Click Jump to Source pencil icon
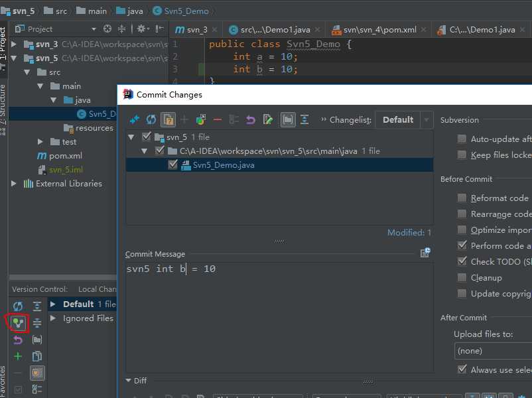532x398 pixels. [x=267, y=119]
